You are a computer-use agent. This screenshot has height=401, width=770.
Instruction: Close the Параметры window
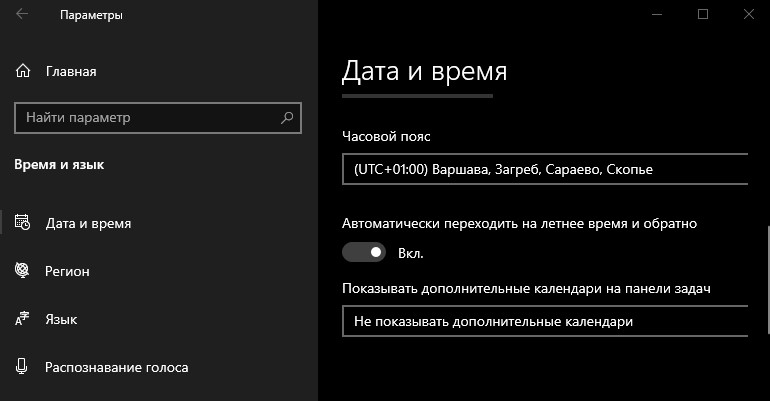tap(748, 14)
